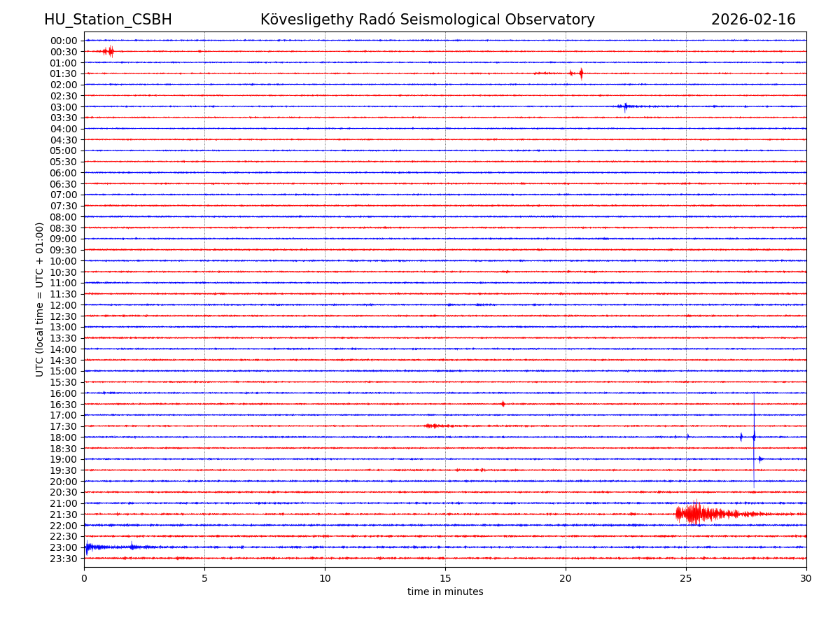The height and width of the screenshot is (630, 840).
Task: Select the 23:30 row label
Action: (x=64, y=559)
